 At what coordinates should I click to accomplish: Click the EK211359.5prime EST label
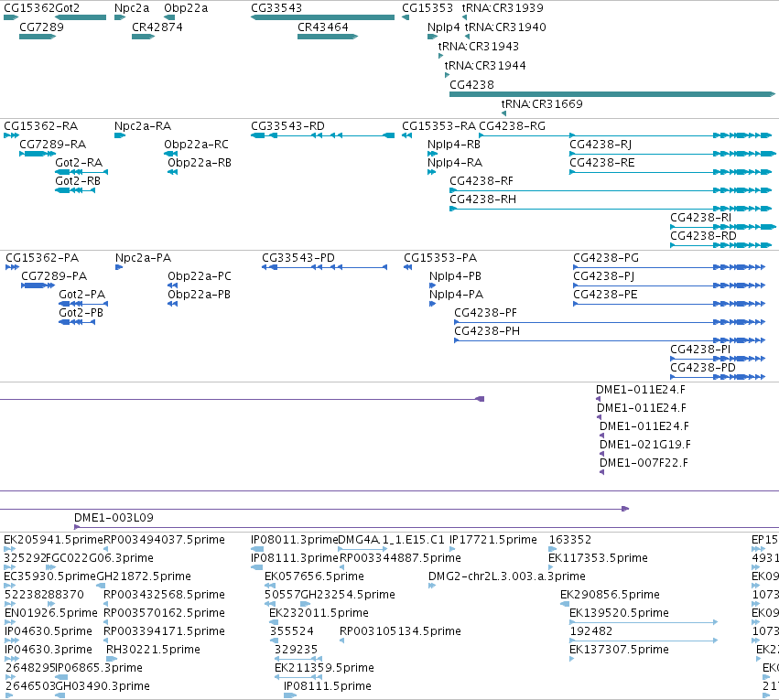coord(324,669)
